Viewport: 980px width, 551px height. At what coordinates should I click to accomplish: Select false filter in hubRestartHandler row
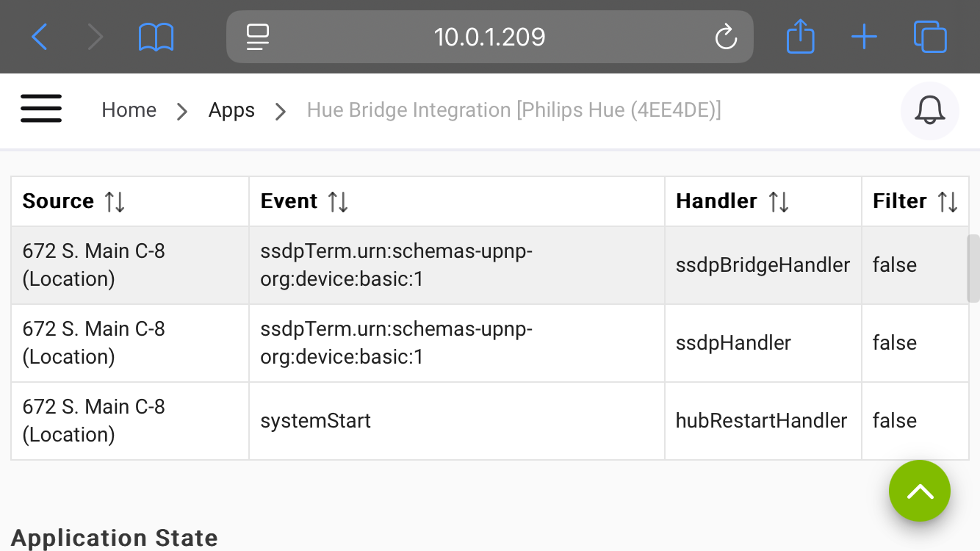coord(915,421)
